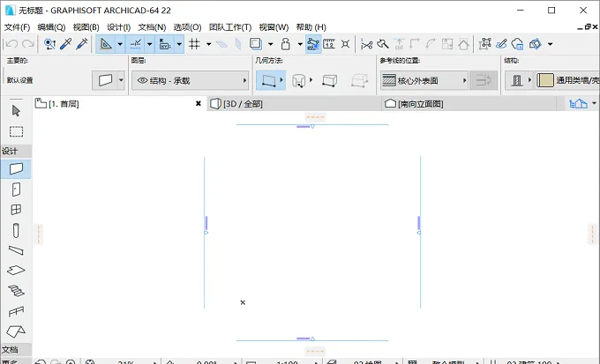Click the cloud-shaped toolbar icon
Screen dimensions: 600x364
pos(517,44)
